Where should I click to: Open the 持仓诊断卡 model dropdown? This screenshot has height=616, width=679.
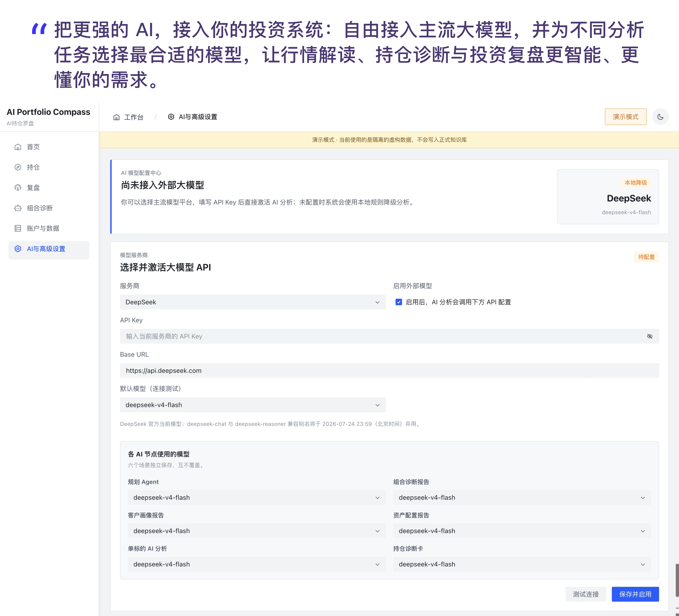pos(522,564)
